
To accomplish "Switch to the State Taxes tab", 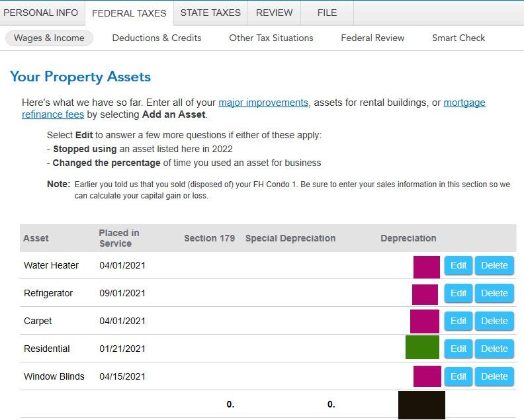I will pyautogui.click(x=211, y=13).
